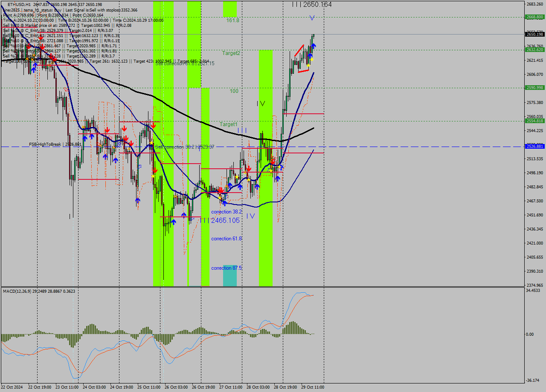This screenshot has width=546, height=392.
Task: Click the 2374.965 price axis label
Action: 535,285
